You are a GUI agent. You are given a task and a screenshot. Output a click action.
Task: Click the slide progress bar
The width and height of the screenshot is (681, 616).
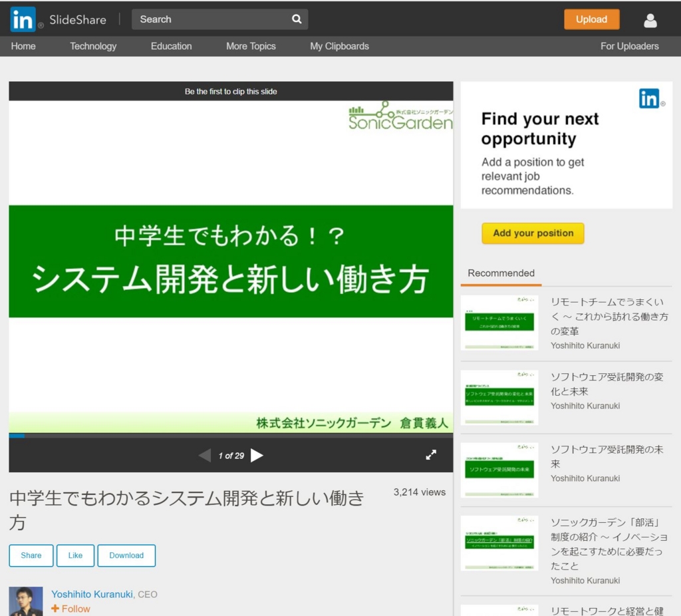point(231,435)
